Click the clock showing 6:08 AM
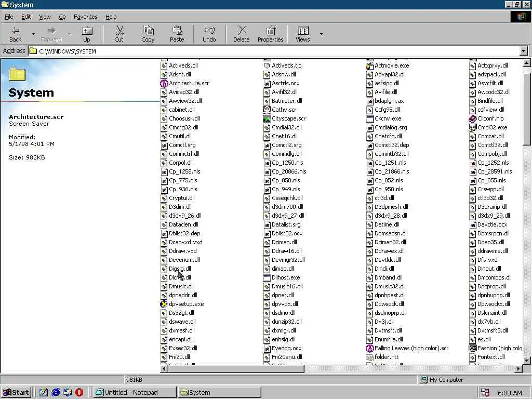Screen dimensions: 532x399 pos(510,393)
